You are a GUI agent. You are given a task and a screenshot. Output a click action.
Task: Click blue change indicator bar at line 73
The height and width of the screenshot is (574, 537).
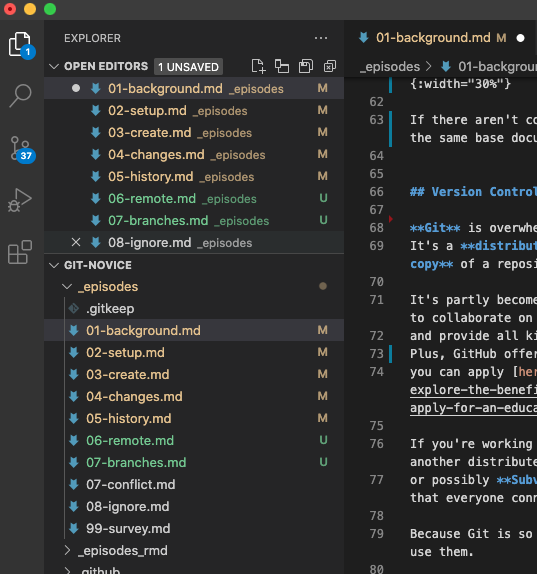click(x=391, y=354)
